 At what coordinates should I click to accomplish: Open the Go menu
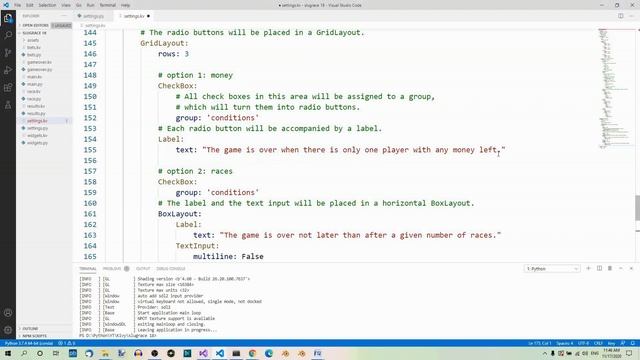pos(78,5)
